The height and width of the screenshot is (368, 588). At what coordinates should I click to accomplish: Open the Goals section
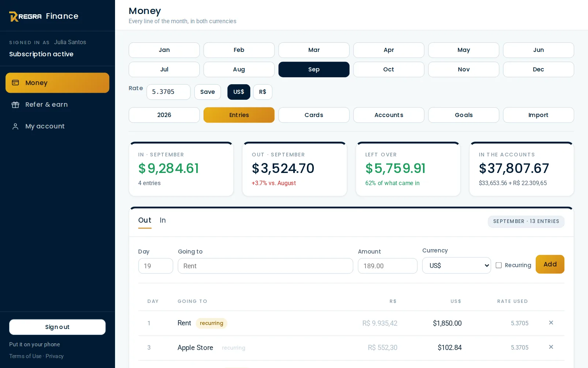point(464,115)
